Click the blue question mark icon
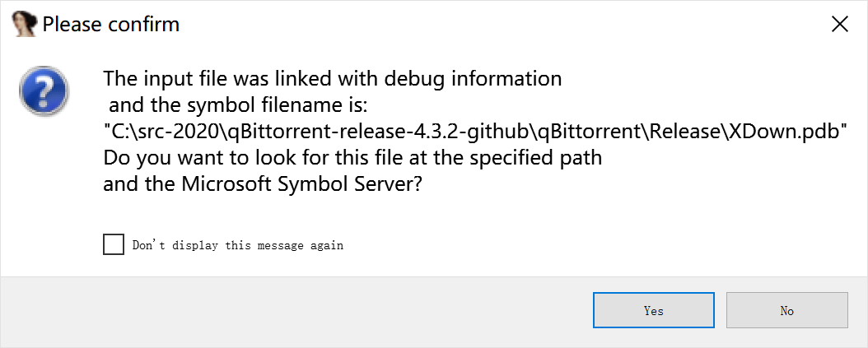Viewport: 868px width, 348px height. click(44, 90)
